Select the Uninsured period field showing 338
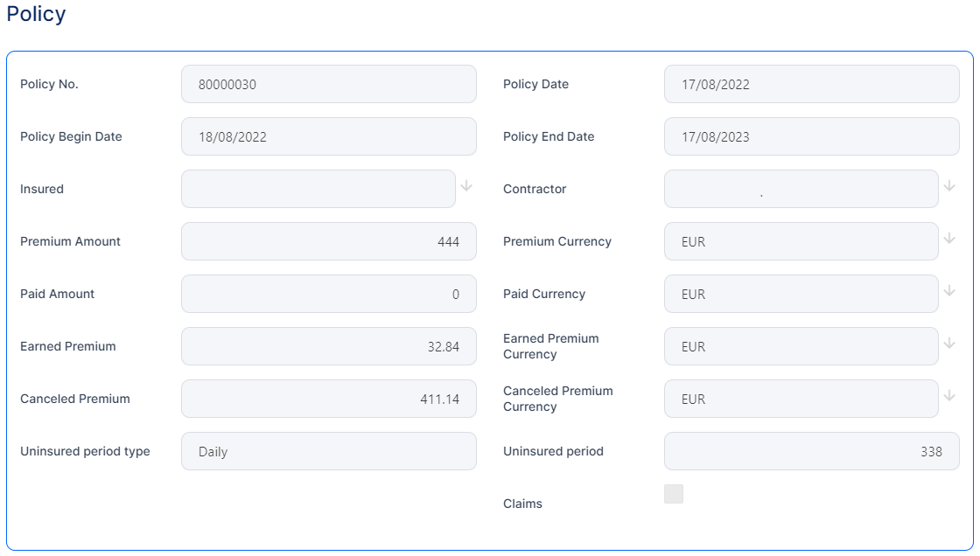 tap(811, 451)
